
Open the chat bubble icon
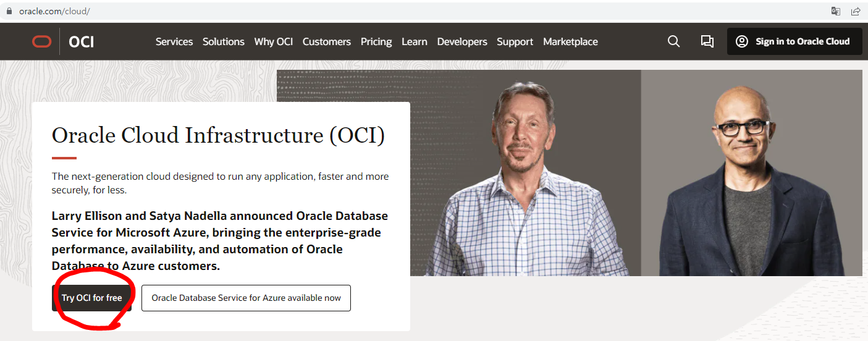coord(707,41)
